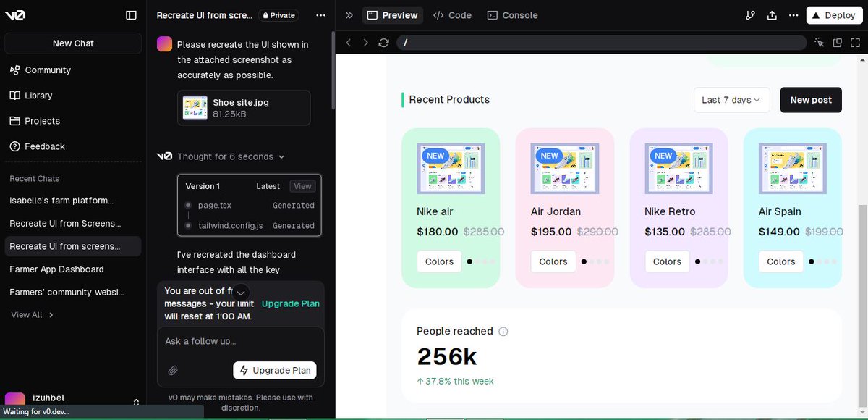Viewport: 868px width, 420px height.
Task: Click Colors button on Air Spain card
Action: [781, 261]
